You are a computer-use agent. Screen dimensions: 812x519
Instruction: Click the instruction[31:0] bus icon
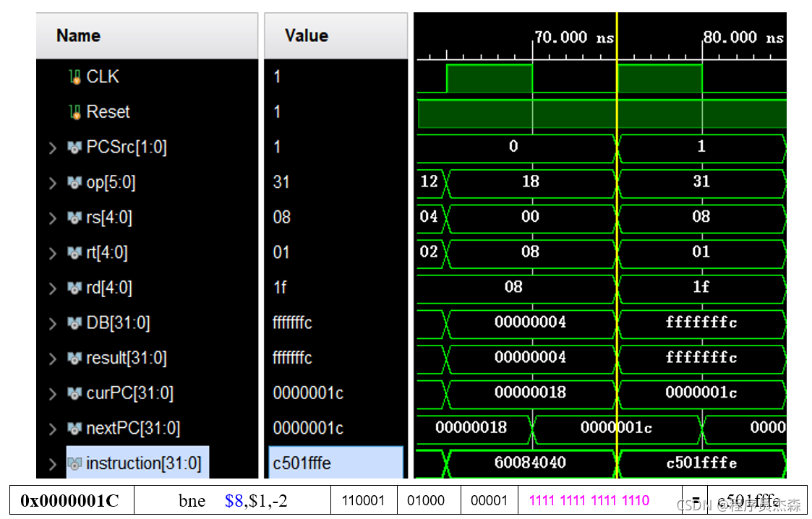pos(74,463)
